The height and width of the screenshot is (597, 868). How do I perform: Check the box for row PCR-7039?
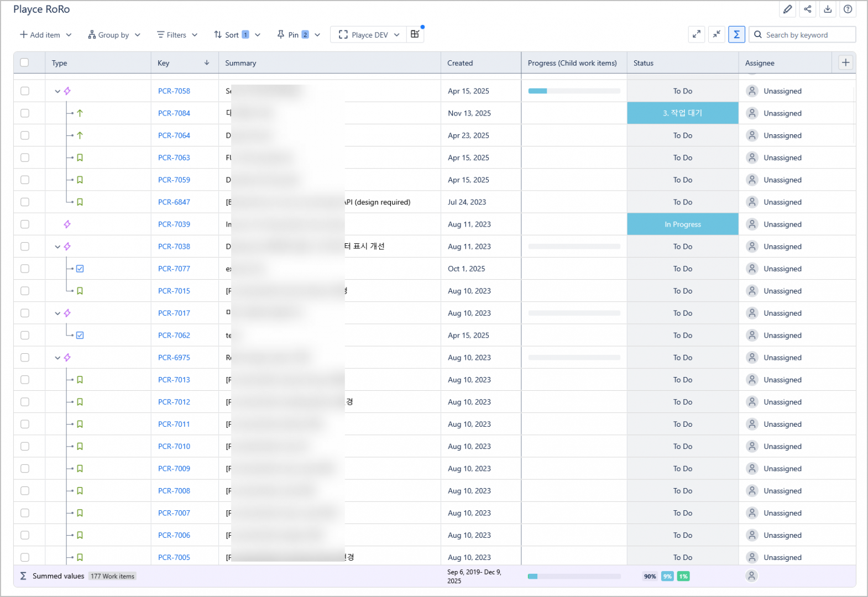(x=25, y=224)
